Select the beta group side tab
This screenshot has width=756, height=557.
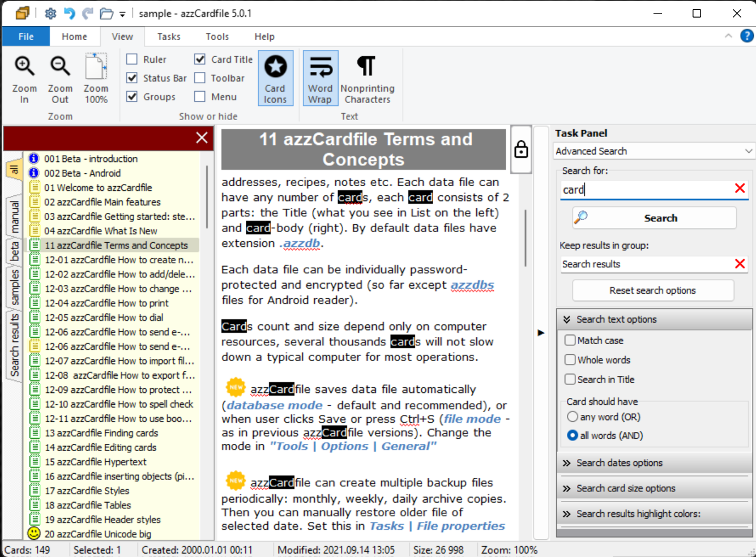point(14,251)
